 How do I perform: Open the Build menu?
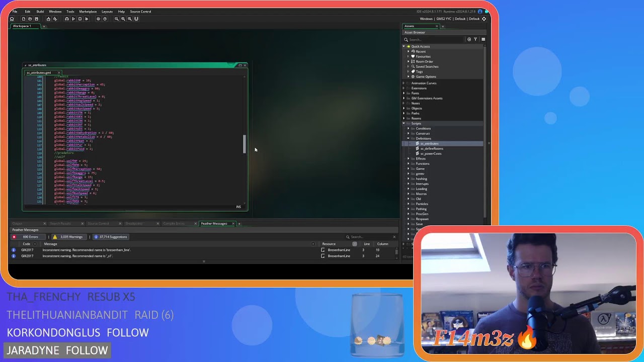[40, 11]
